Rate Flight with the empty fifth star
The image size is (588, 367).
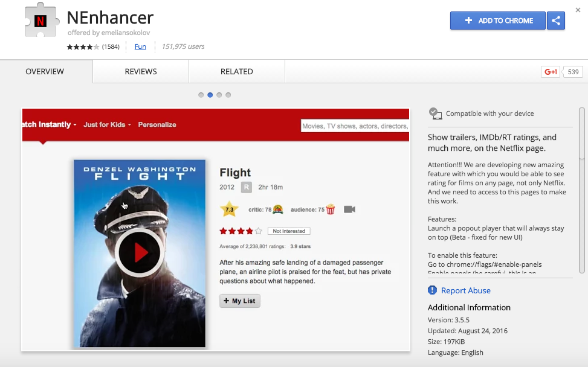259,231
